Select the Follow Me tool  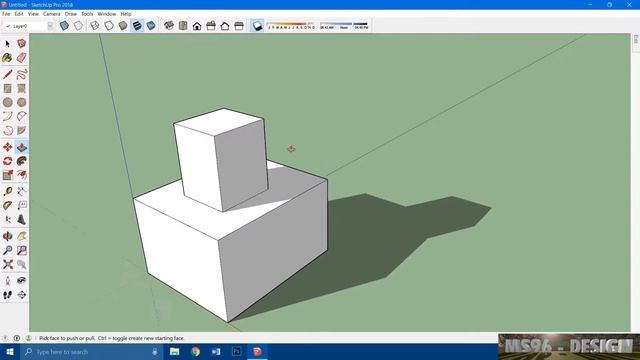point(22,161)
